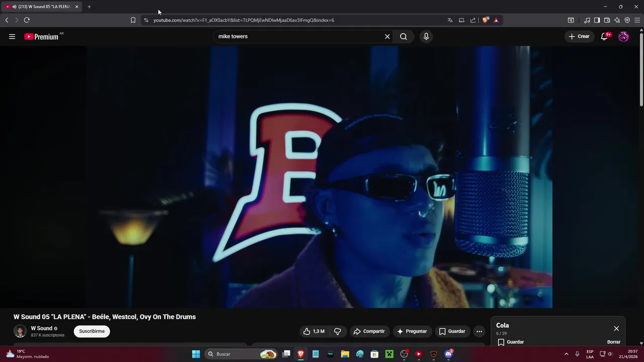Open the tab search icon in toolbar
The width and height of the screenshot is (644, 362).
point(571,20)
